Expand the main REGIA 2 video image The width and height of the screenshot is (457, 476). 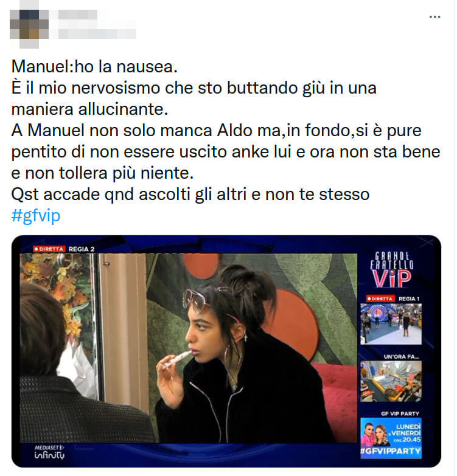(x=189, y=348)
